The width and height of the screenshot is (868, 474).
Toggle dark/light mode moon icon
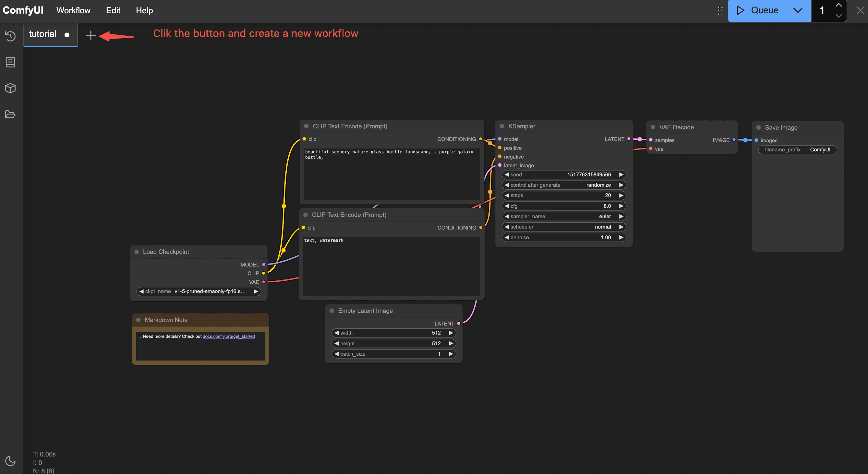point(10,461)
